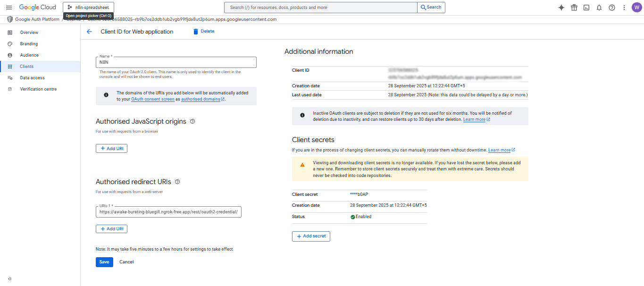Select Branding in the sidebar

tap(29, 43)
